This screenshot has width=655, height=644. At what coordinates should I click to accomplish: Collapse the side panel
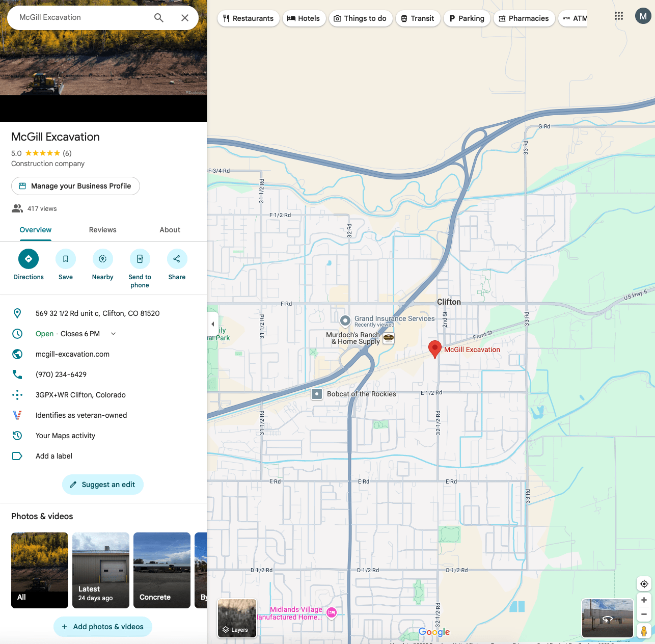213,324
